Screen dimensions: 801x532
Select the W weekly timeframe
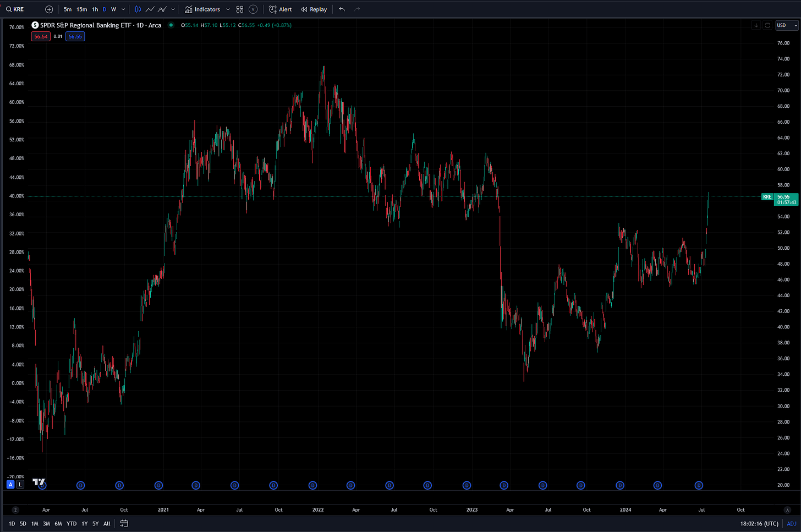click(114, 9)
